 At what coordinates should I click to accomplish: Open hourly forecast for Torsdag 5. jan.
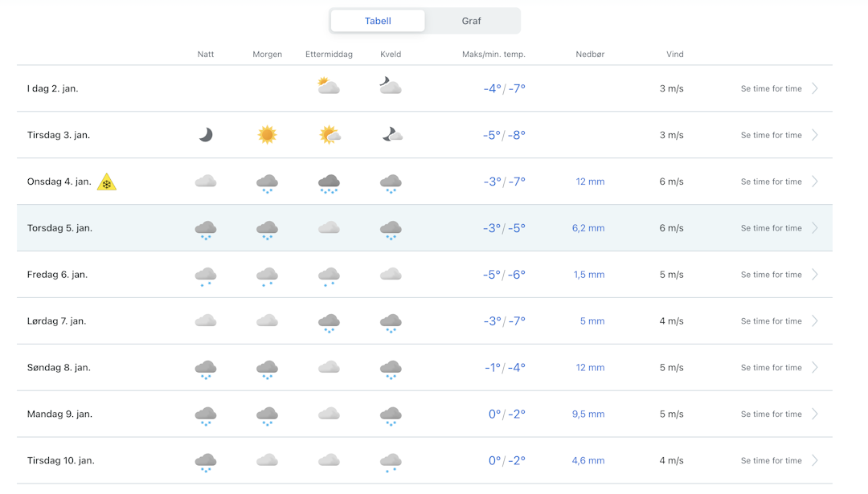[x=772, y=227]
